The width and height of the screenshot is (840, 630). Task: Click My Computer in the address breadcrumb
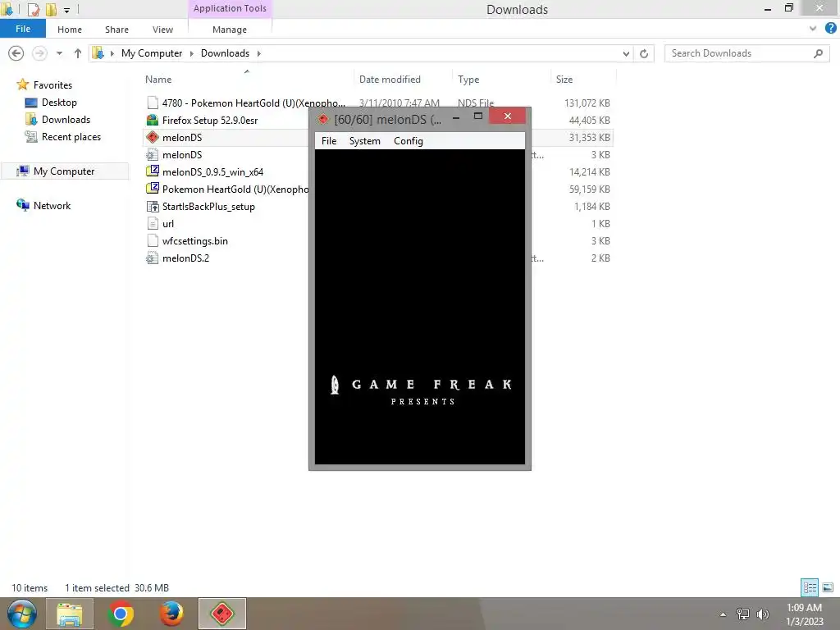152,53
